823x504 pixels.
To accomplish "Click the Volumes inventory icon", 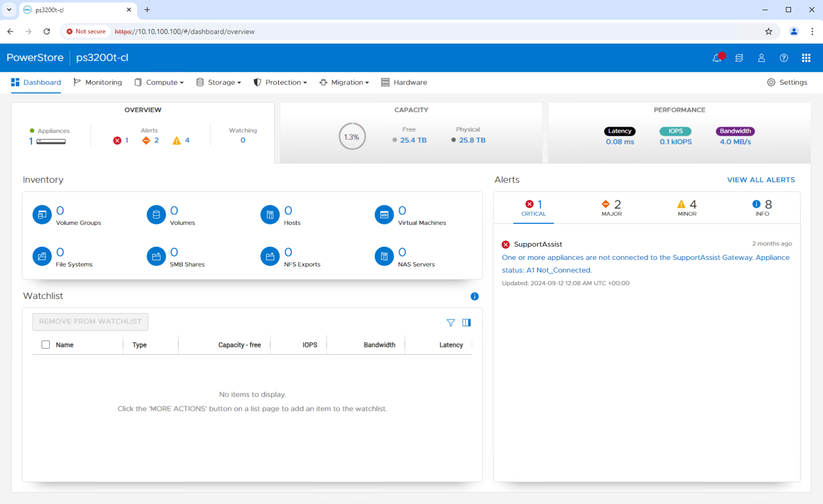I will 156,215.
